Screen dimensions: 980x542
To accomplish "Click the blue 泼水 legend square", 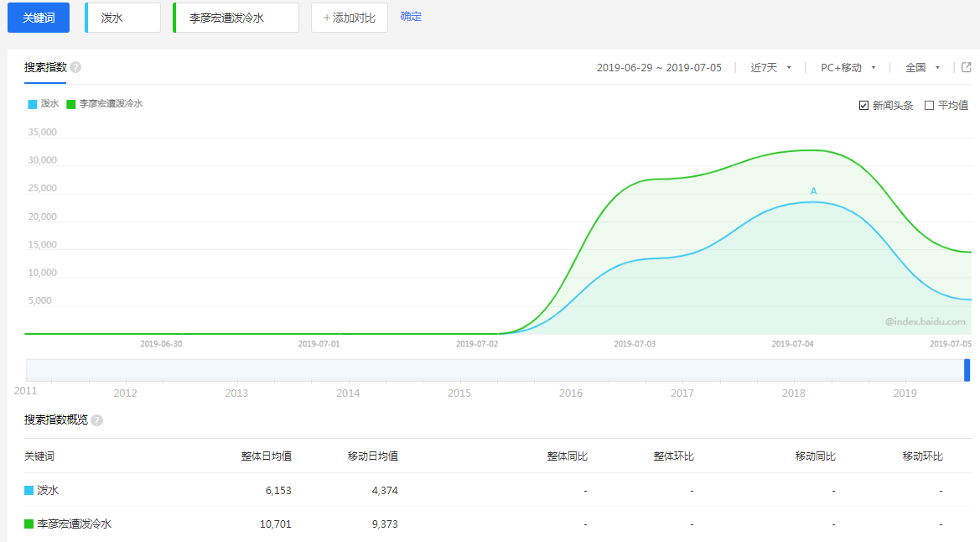I will coord(33,104).
